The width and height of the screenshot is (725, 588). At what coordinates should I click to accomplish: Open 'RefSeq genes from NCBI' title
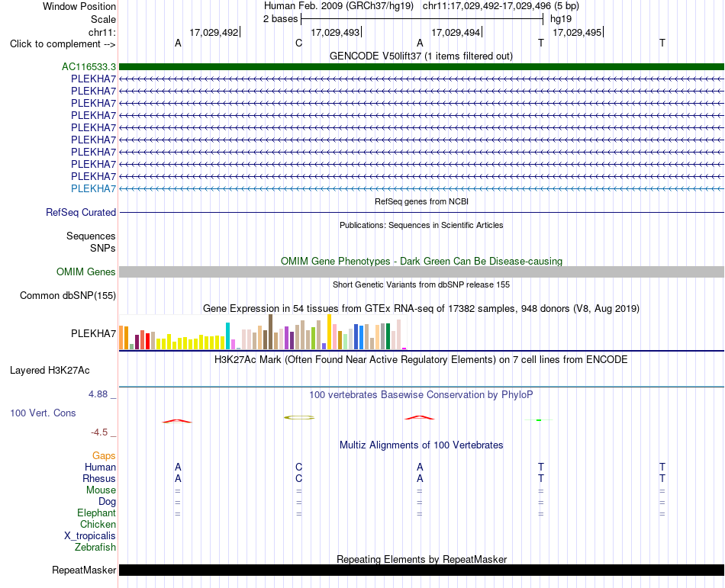click(x=421, y=201)
